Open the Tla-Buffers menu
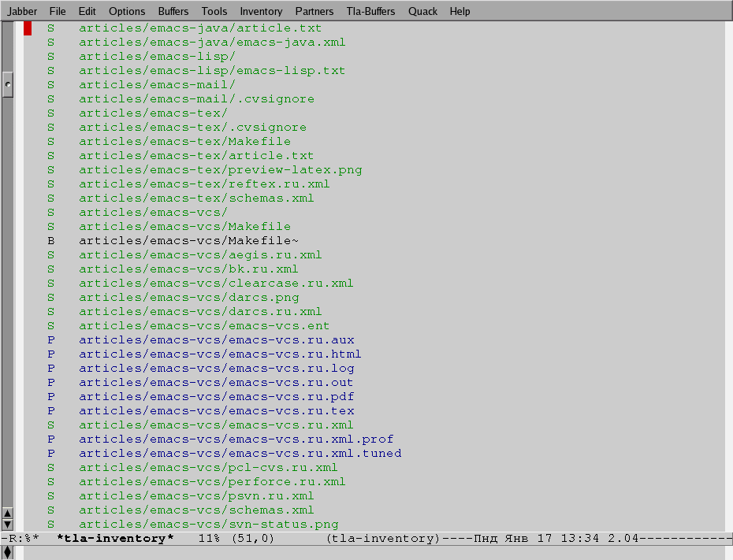This screenshot has width=733, height=560. pos(371,11)
